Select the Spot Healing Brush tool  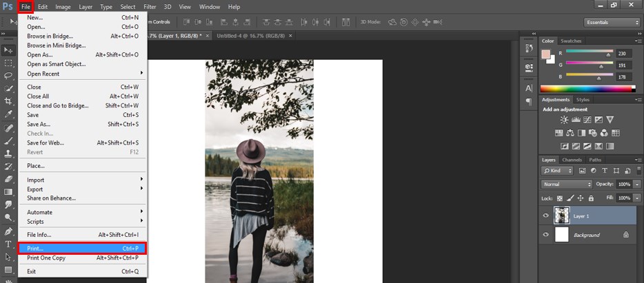(8, 128)
